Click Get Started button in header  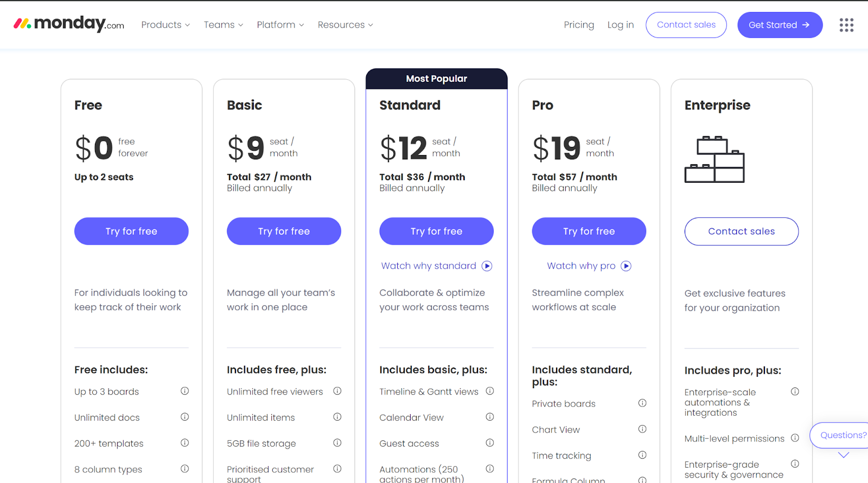click(780, 25)
